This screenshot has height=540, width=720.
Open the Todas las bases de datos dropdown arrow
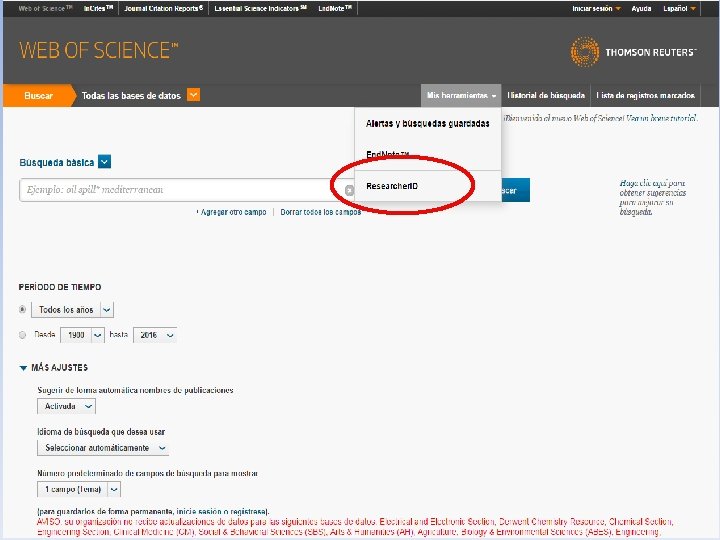pyautogui.click(x=193, y=95)
